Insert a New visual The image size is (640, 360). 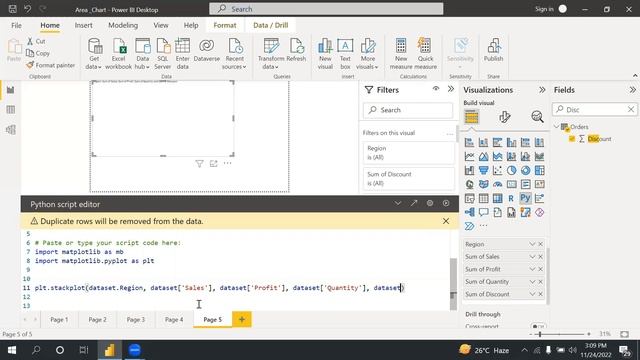pyautogui.click(x=325, y=54)
